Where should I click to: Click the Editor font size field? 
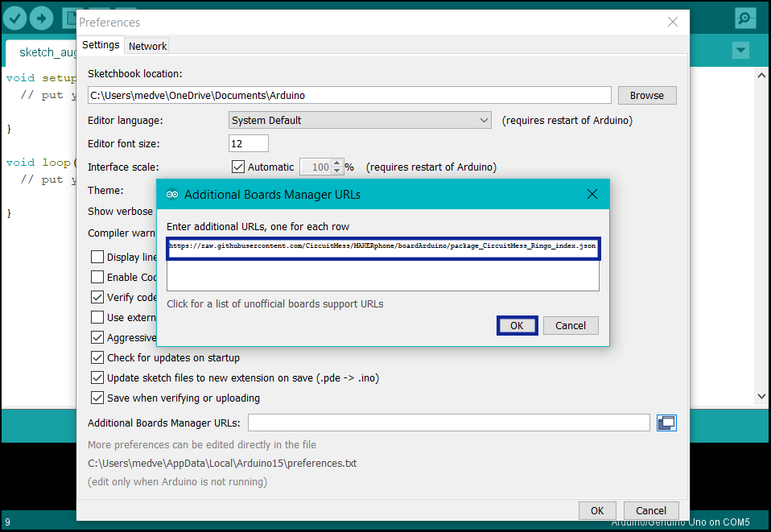pos(249,143)
